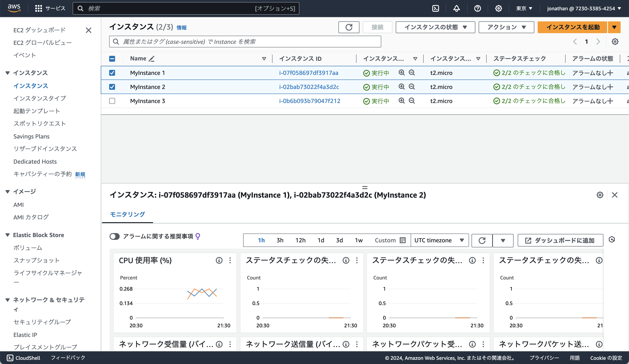Open the UTC timezone dropdown
Viewport: 629px width, 364px height.
tap(440, 240)
